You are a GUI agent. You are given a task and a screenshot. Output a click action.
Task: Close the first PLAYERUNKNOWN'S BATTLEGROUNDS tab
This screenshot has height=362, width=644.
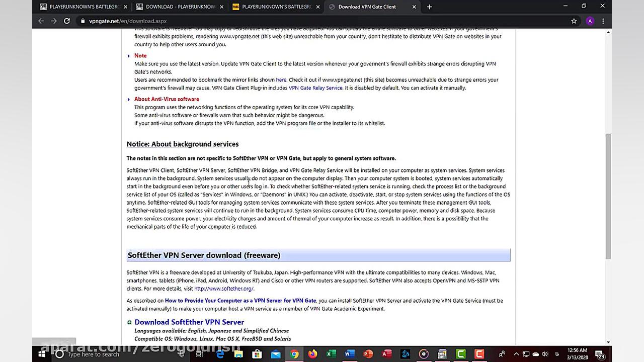tap(126, 7)
